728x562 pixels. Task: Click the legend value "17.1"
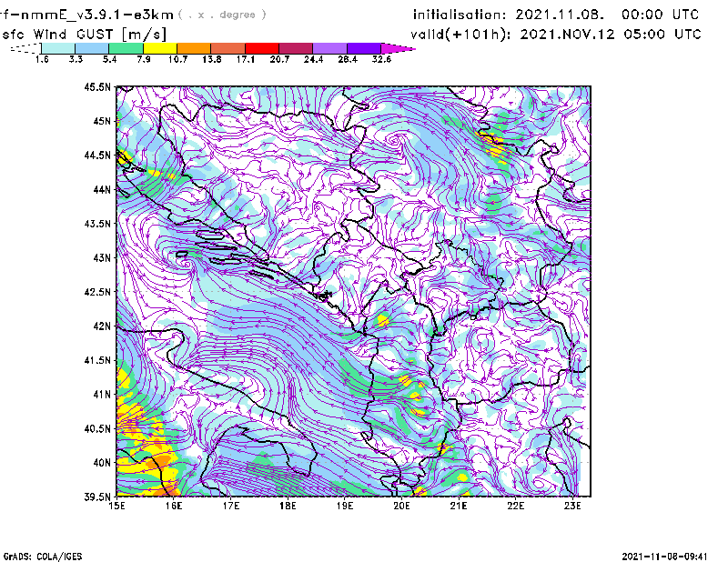click(245, 59)
